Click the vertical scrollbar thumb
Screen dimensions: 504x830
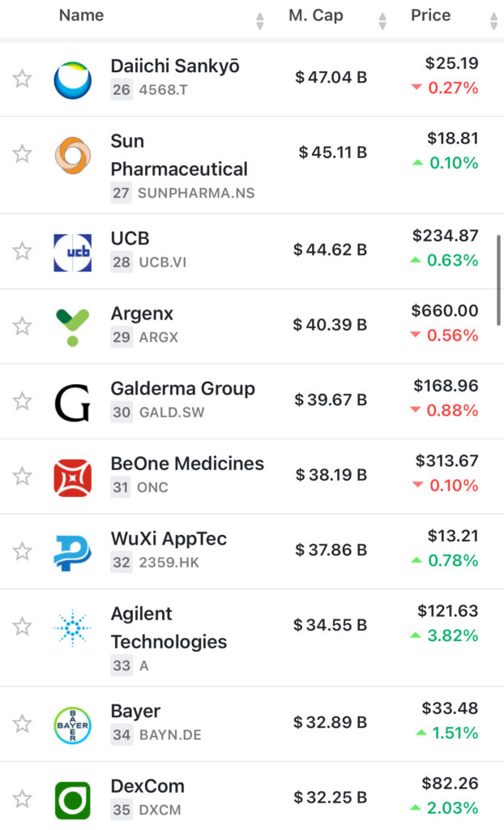[x=499, y=280]
